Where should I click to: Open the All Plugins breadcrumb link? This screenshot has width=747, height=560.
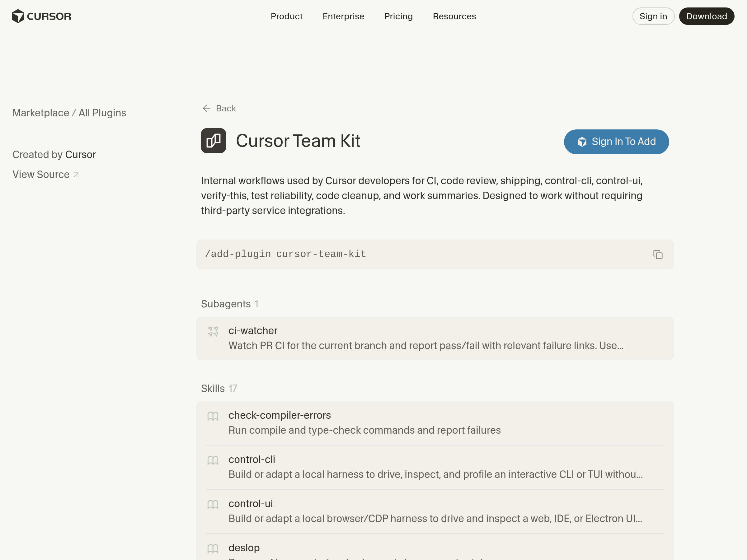tap(102, 113)
